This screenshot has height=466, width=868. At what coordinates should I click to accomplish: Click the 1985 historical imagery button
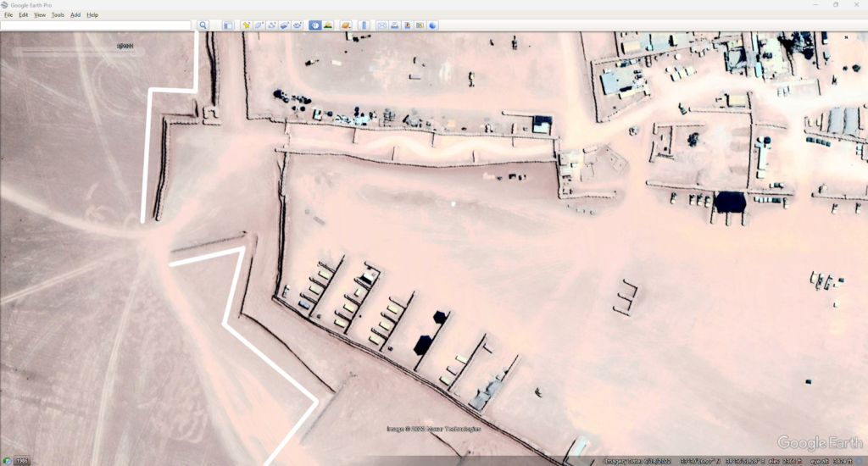click(x=19, y=461)
